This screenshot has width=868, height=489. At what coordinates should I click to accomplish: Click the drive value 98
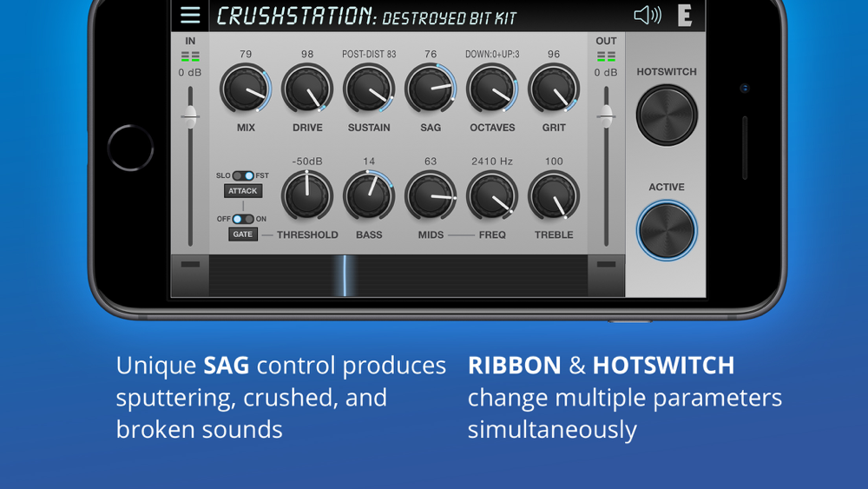click(307, 54)
